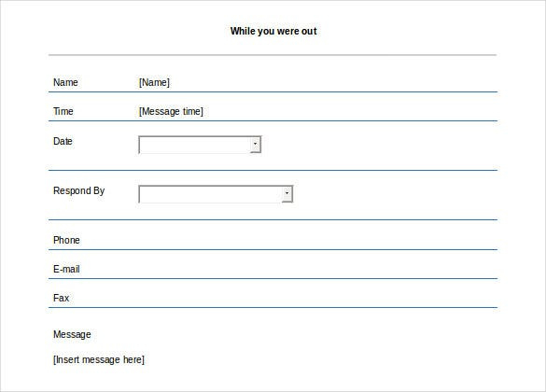
Task: Click the Date field label
Action: (x=63, y=141)
